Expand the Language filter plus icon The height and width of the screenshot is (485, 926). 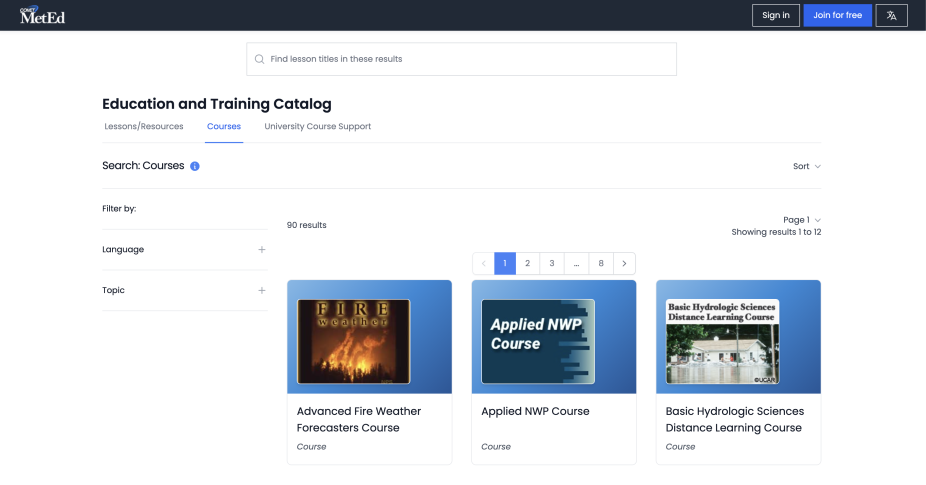[x=262, y=250]
